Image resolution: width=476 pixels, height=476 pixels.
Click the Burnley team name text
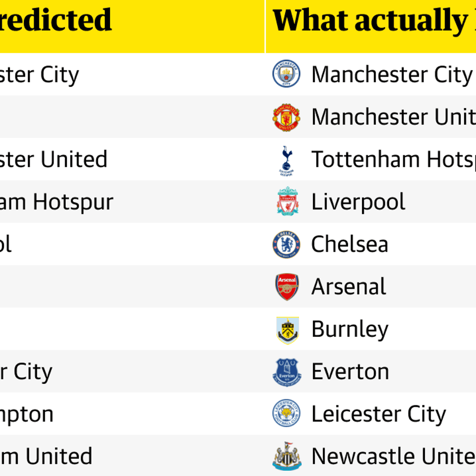coord(350,330)
